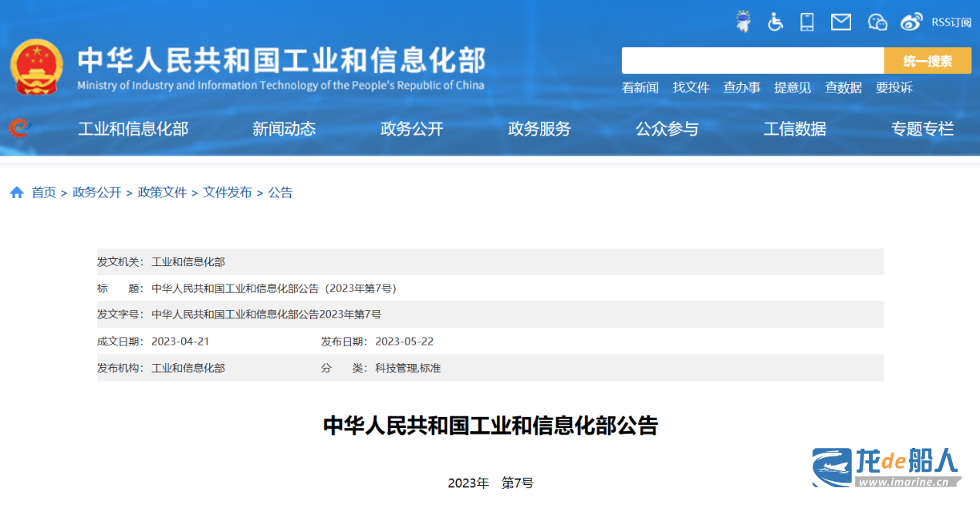Viewport: 980px width, 505px height.
Task: Click 政策文件 in the breadcrumb trail
Action: 162,193
